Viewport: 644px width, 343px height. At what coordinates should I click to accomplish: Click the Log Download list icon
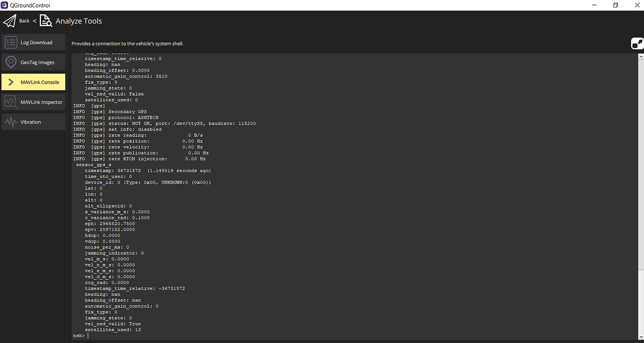coord(11,43)
